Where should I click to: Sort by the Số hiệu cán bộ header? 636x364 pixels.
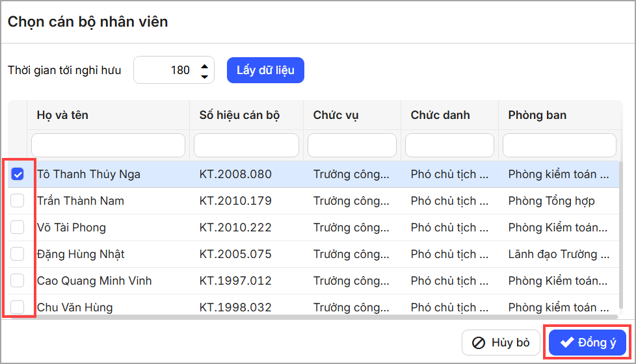(x=240, y=115)
